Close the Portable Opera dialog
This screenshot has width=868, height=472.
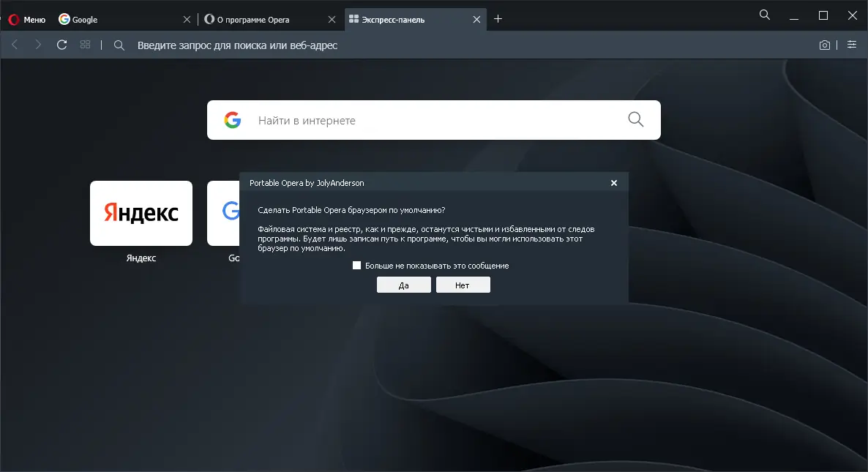(614, 183)
